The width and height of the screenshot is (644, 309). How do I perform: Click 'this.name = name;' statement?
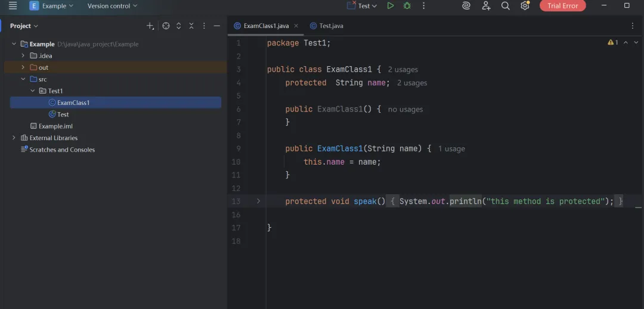342,162
